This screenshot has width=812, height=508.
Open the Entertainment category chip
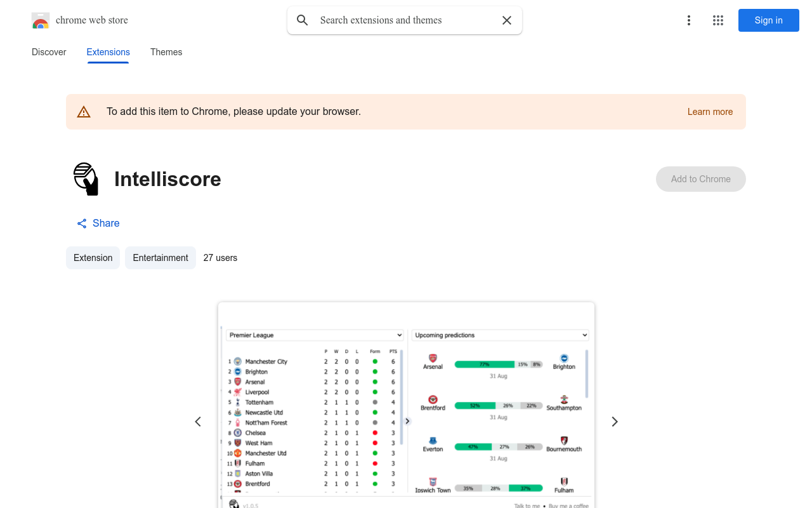tap(160, 258)
